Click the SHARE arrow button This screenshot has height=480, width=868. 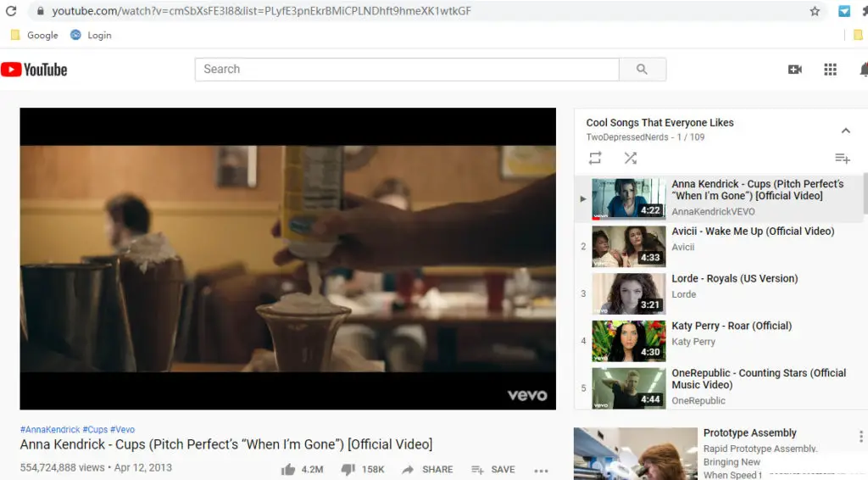pos(427,470)
